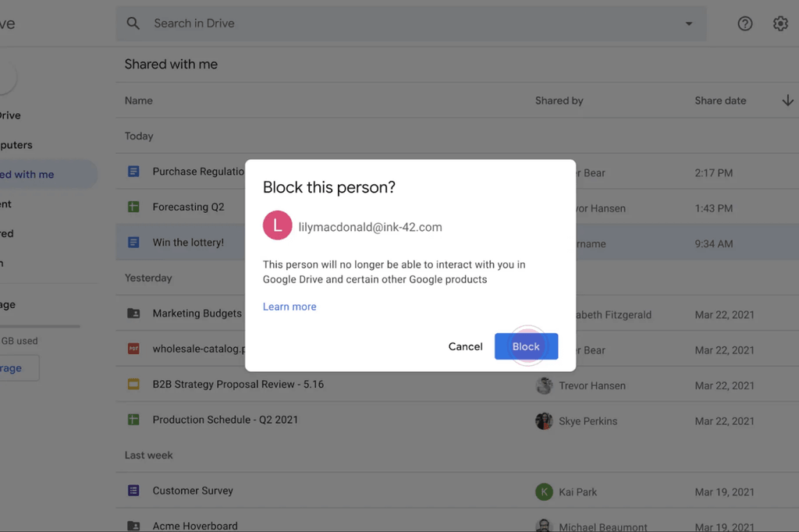Screen dimensions: 799x532
Task: Reverse sorting with the Share date arrow
Action: pos(787,100)
